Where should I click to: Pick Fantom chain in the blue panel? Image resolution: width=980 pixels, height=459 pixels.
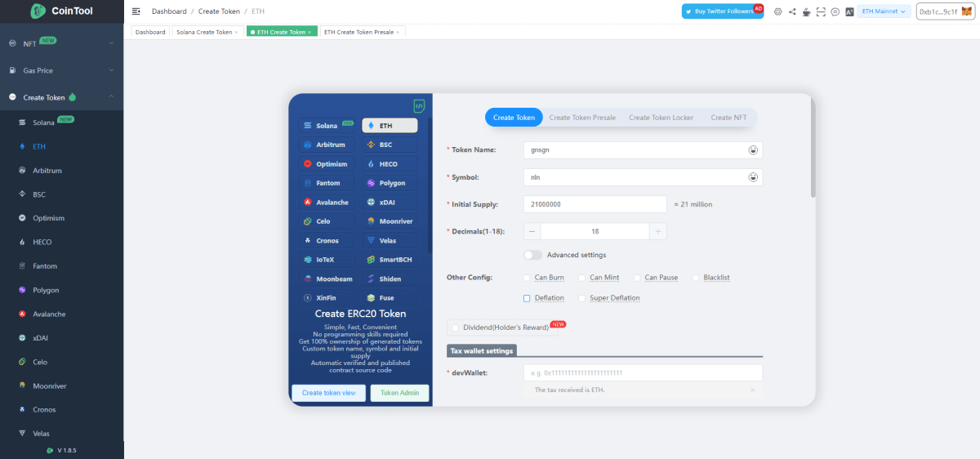pyautogui.click(x=327, y=183)
